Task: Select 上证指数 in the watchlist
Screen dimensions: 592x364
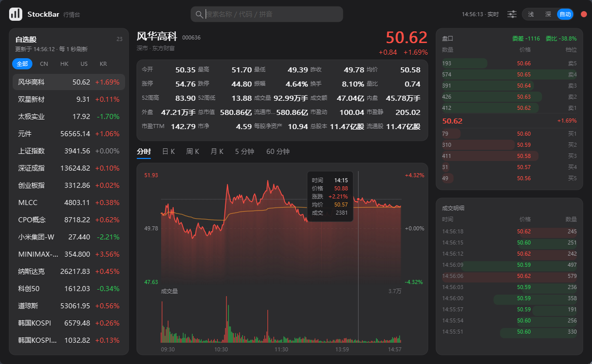Action: (69, 151)
